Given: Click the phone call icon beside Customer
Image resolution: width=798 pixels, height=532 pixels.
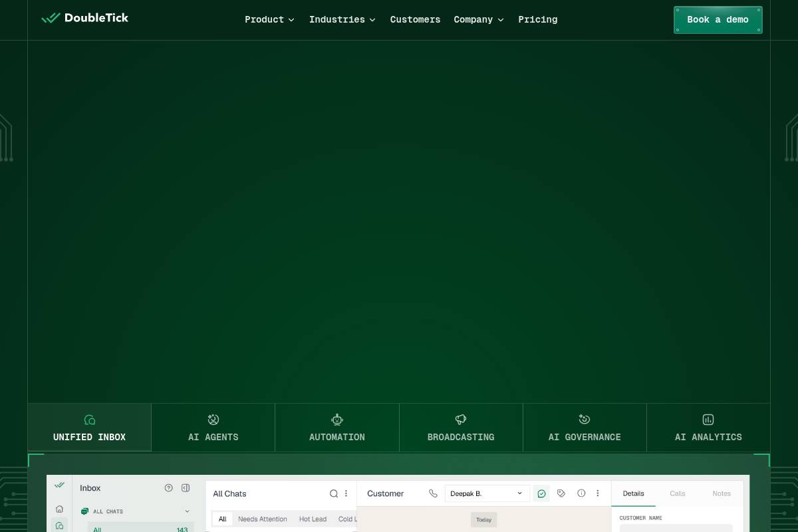Looking at the screenshot, I should pos(433,493).
